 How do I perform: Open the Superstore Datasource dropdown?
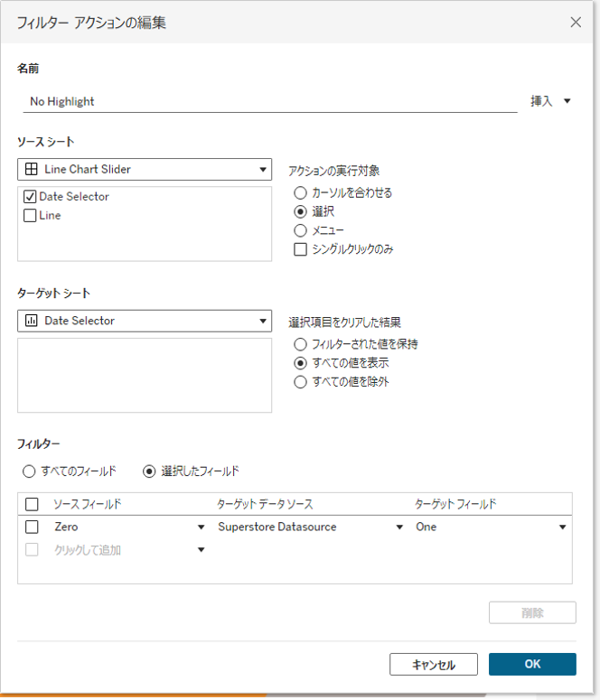(399, 527)
